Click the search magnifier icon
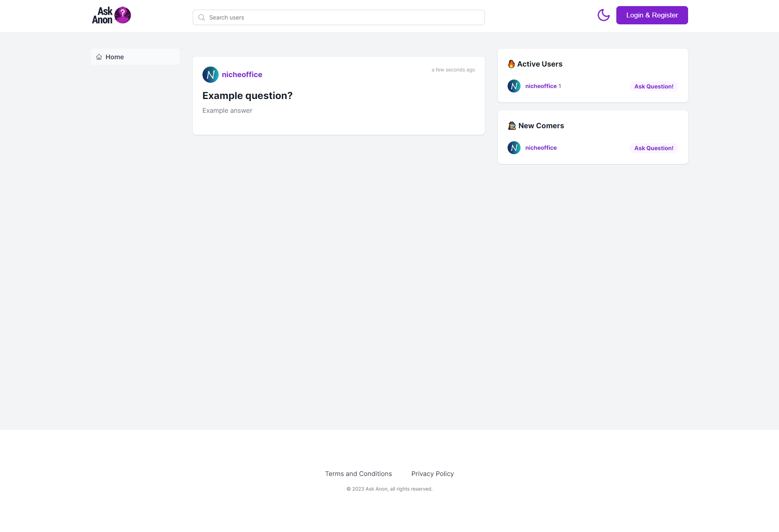Viewport: 779px width, 532px height. pos(202,17)
